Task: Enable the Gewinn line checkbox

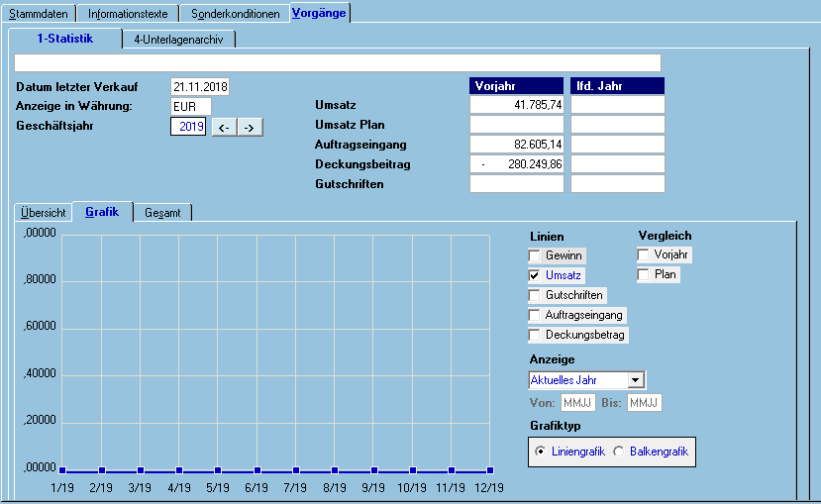Action: pyautogui.click(x=534, y=255)
